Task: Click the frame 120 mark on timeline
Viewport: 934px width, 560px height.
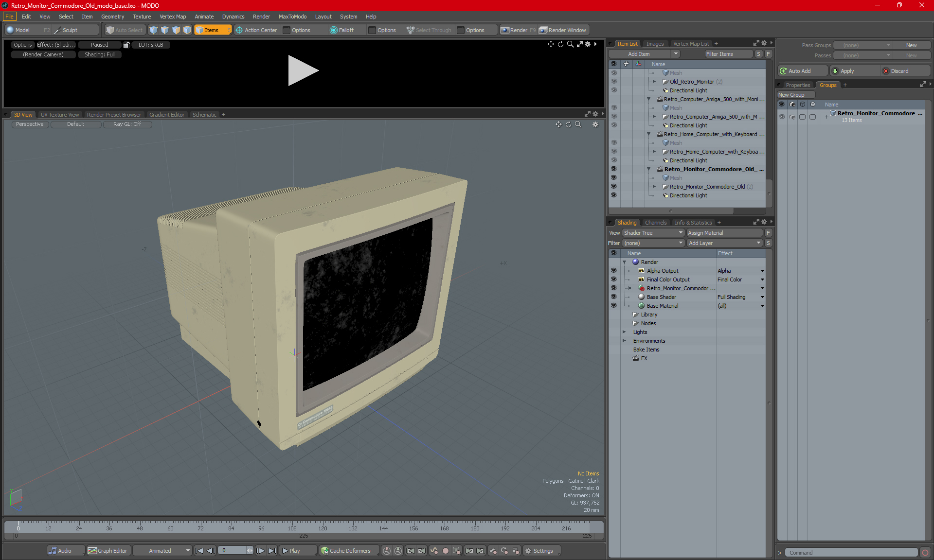Action: [323, 528]
